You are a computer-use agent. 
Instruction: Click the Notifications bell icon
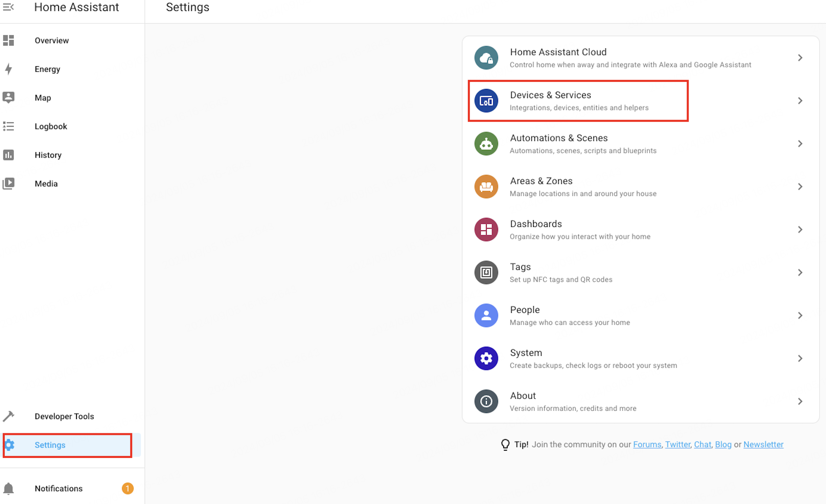point(8,489)
